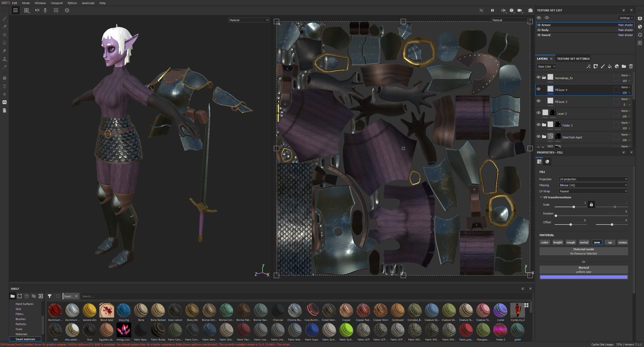
Task: Hide the Fill layer 3 layer
Action: pos(539,101)
